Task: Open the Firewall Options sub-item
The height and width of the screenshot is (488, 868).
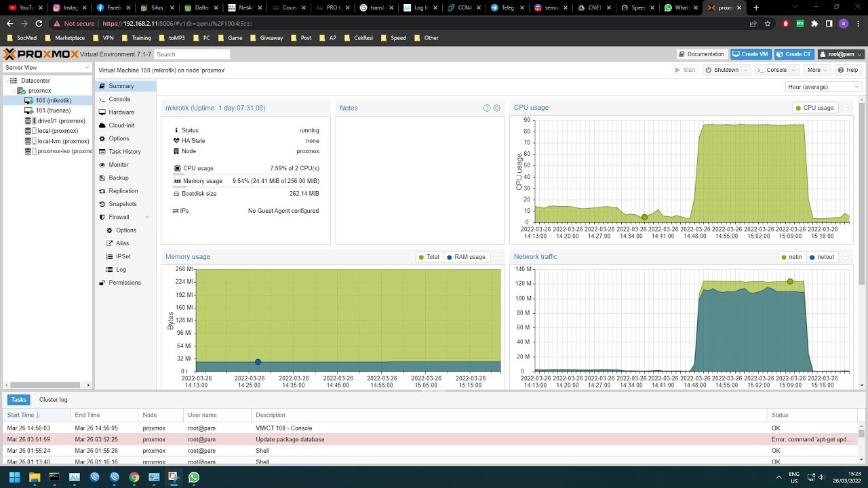Action: (125, 230)
